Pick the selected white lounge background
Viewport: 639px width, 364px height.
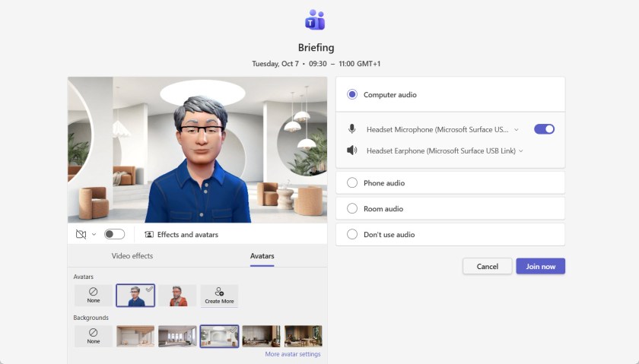(219, 337)
